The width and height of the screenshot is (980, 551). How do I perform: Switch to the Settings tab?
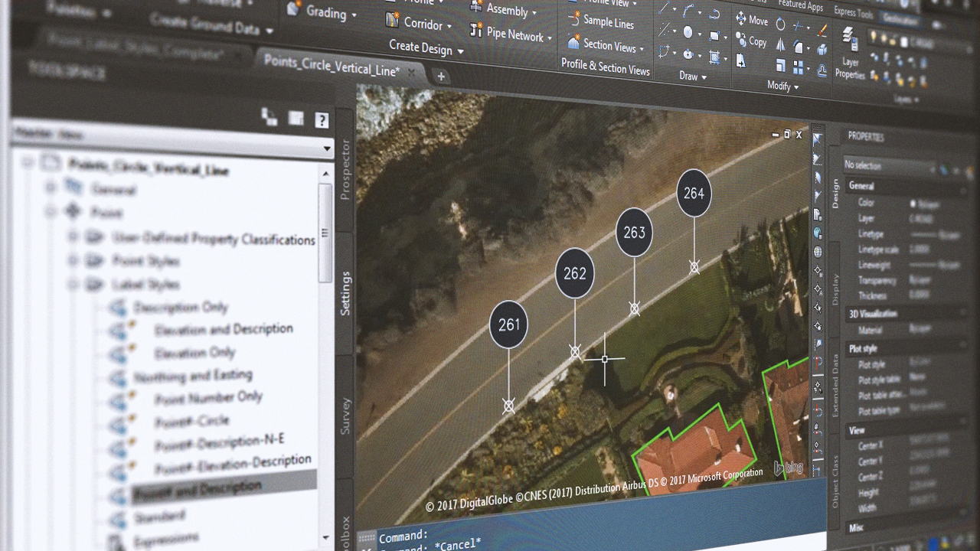pos(345,294)
